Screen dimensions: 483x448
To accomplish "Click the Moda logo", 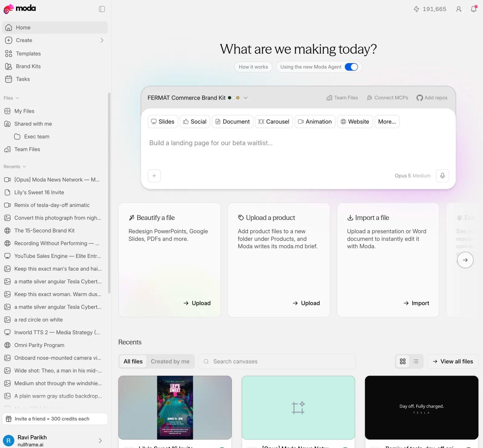I will pos(20,9).
